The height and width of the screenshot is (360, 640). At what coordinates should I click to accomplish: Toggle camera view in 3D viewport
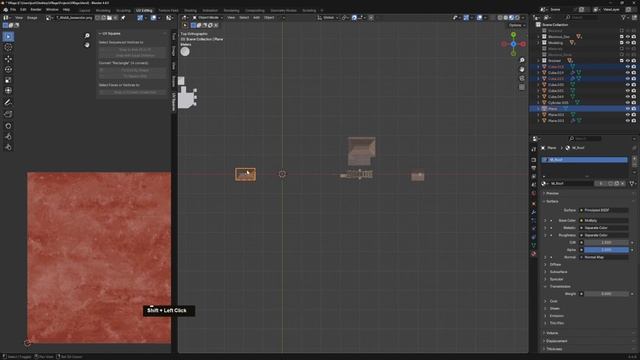point(522,78)
